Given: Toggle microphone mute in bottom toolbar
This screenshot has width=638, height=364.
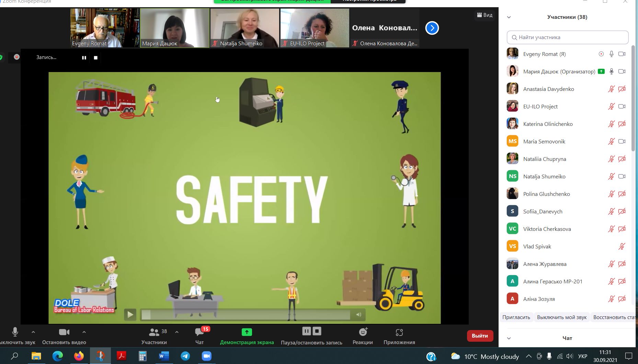Looking at the screenshot, I should 15,332.
